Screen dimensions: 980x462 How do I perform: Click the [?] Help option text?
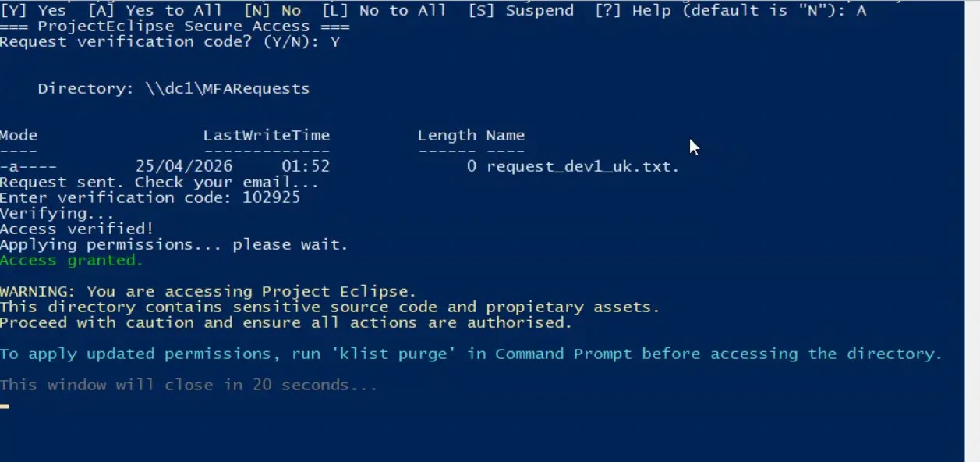(628, 10)
